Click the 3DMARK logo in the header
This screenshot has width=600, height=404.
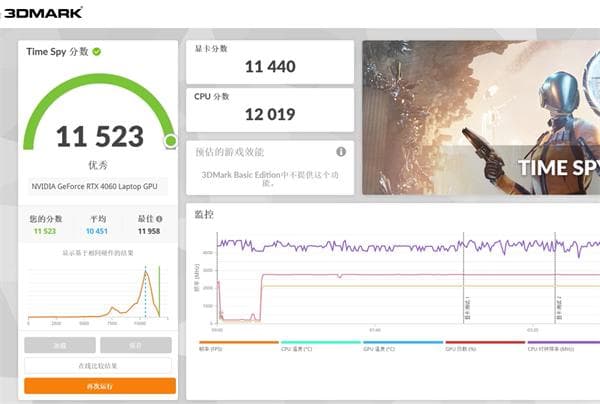(x=42, y=13)
